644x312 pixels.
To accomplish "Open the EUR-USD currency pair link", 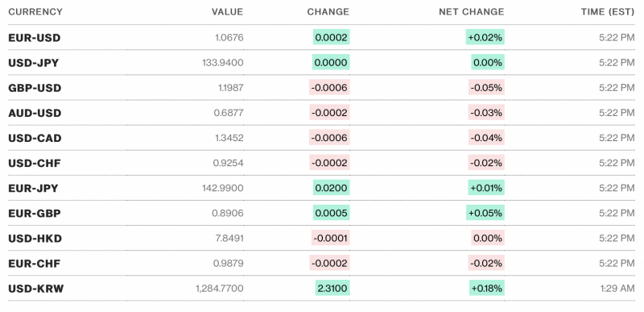I will pos(34,38).
